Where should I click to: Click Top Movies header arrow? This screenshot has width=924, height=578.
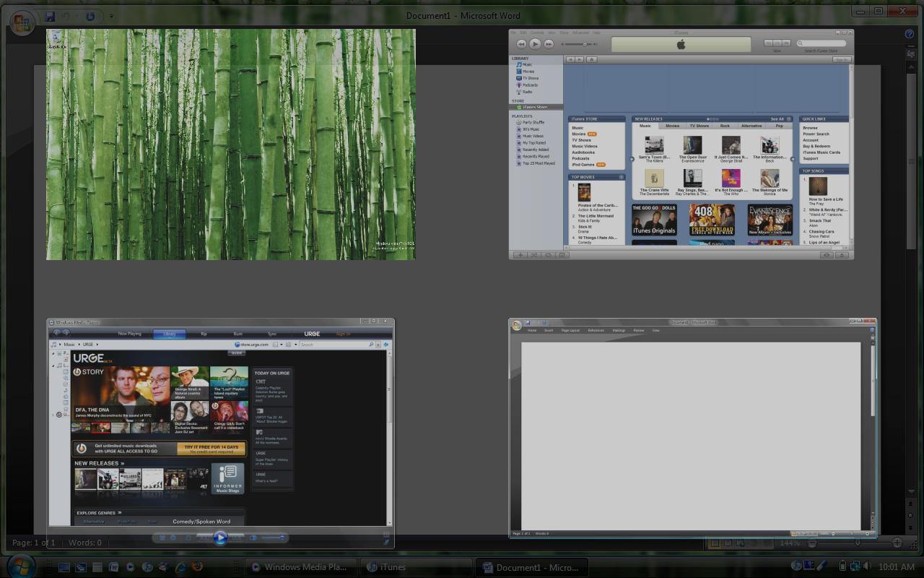click(621, 176)
